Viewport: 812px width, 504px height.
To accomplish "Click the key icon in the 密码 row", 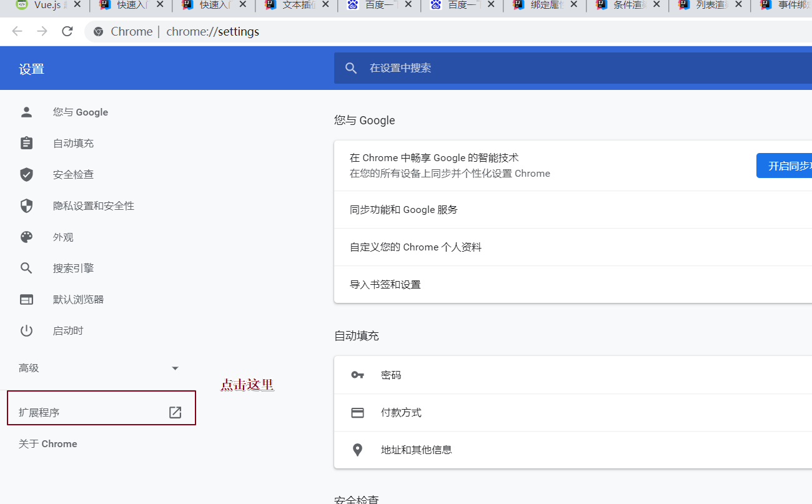I will (x=357, y=375).
